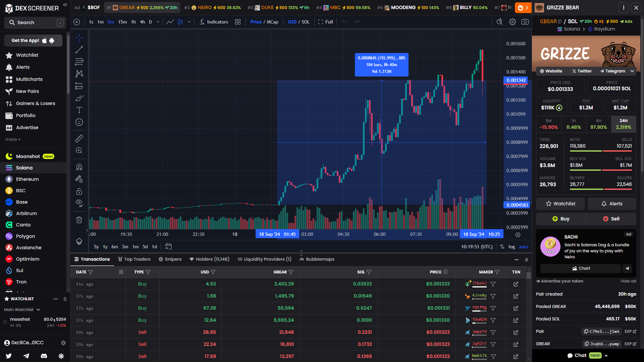Expand the Main Watchlist dropdown
Viewport: 644px width, 362px height.
click(x=22, y=310)
